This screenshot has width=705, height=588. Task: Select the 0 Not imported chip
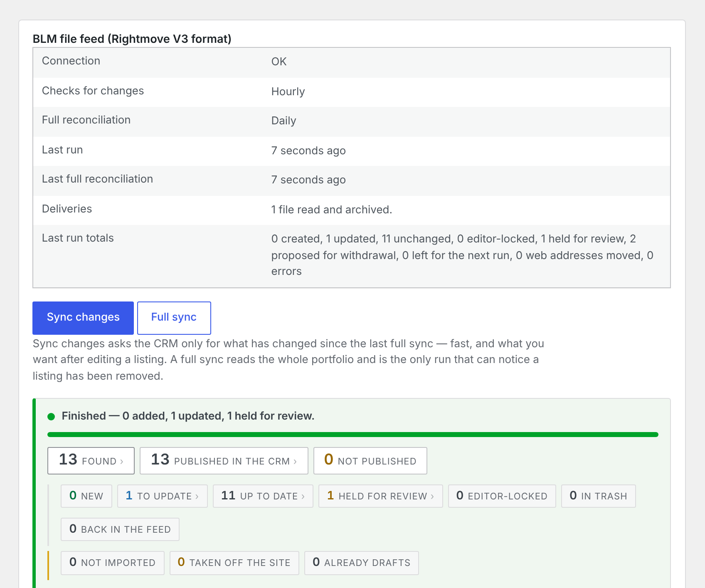[113, 563]
